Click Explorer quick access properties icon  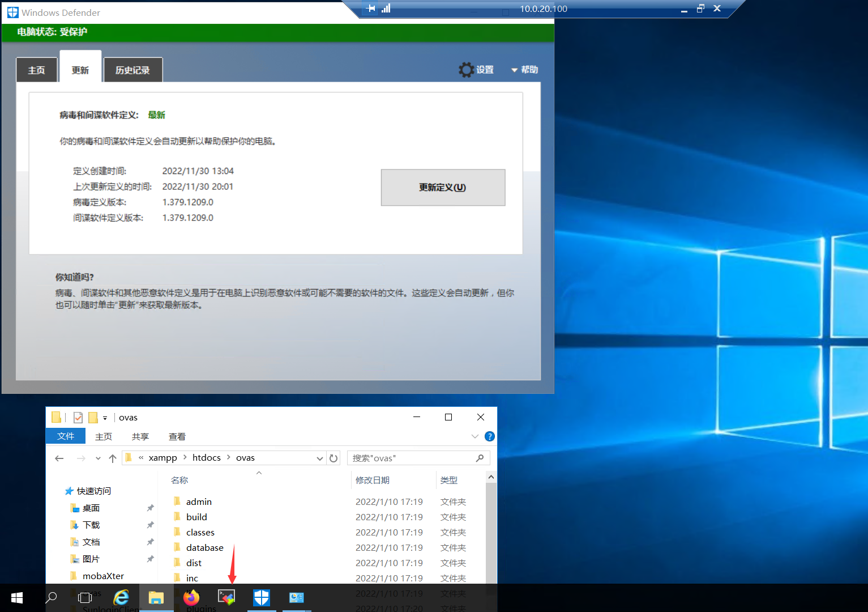point(78,418)
